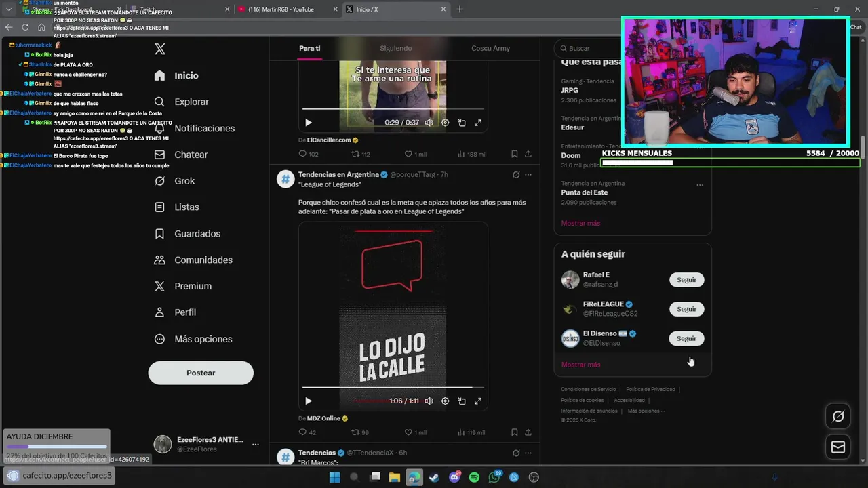Viewport: 868px width, 488px height.
Task: Expand Más opciones menu
Action: tap(193, 339)
